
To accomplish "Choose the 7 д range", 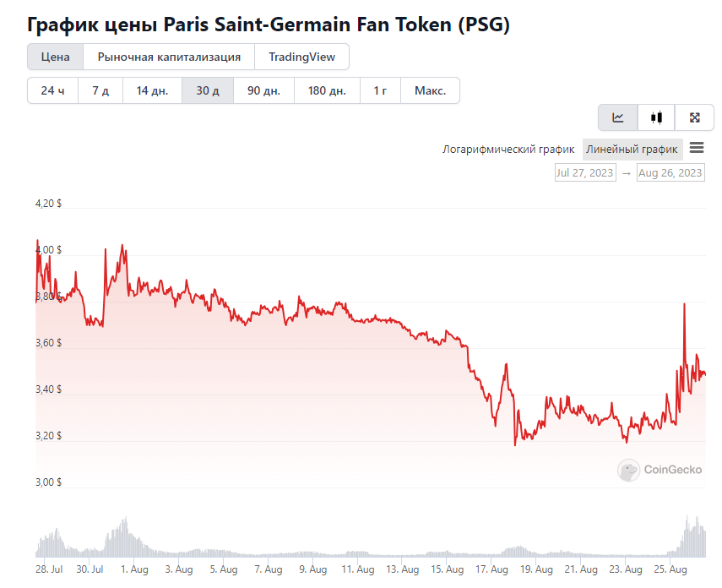I will [x=100, y=90].
